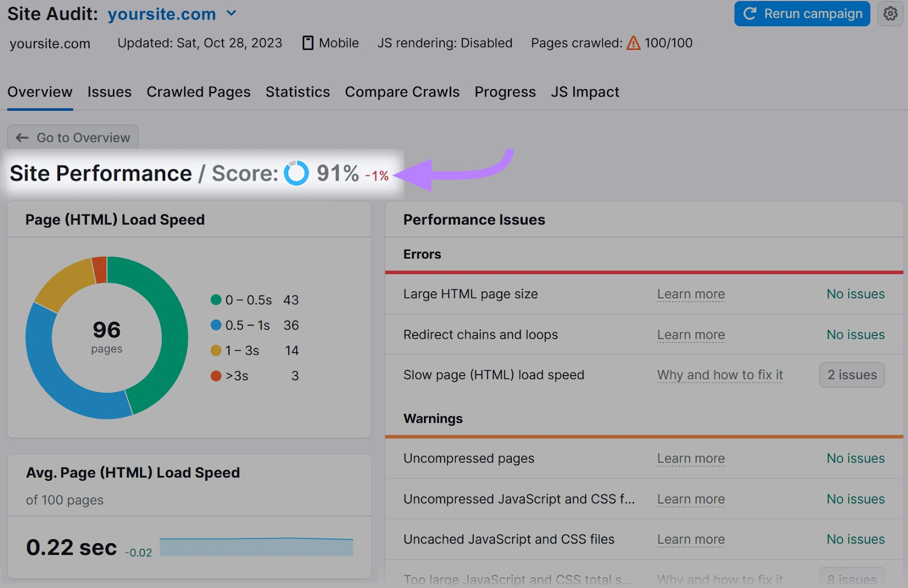Switch to the Compare Crawls tab

click(402, 92)
